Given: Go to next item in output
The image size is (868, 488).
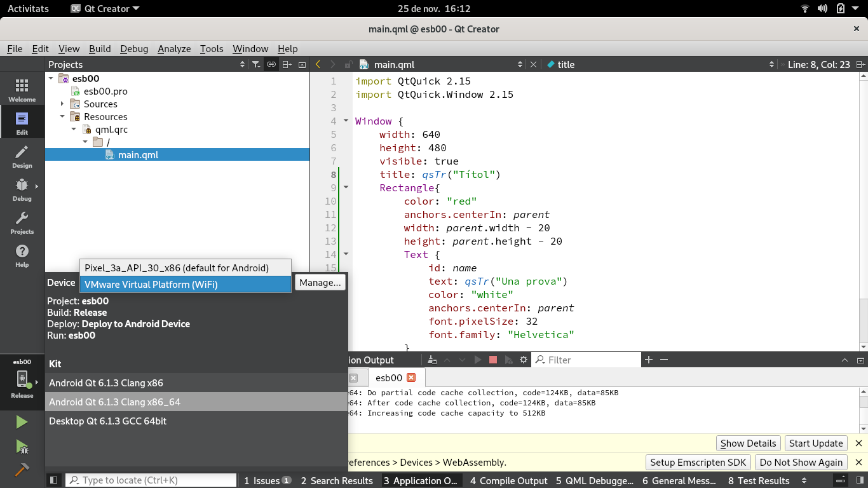Looking at the screenshot, I should [463, 360].
